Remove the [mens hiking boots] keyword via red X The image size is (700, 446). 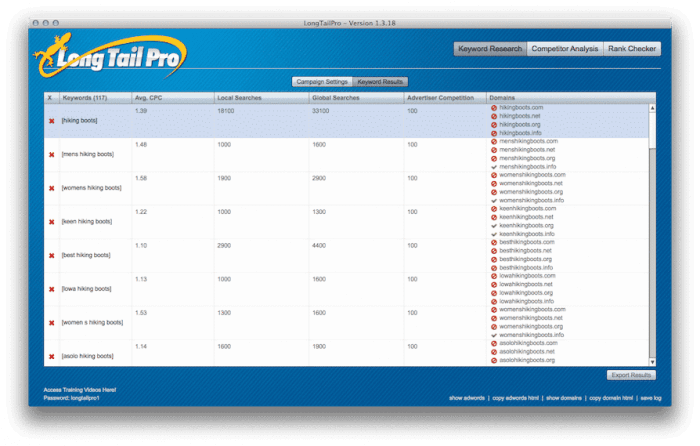(51, 154)
